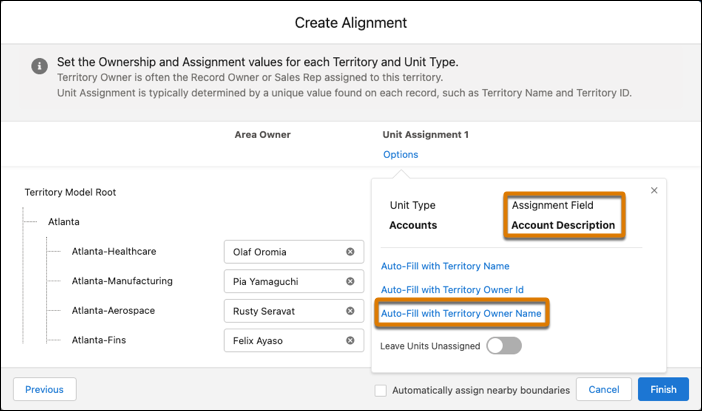Cancel the Create Alignment dialog
The image size is (702, 411).
604,389
